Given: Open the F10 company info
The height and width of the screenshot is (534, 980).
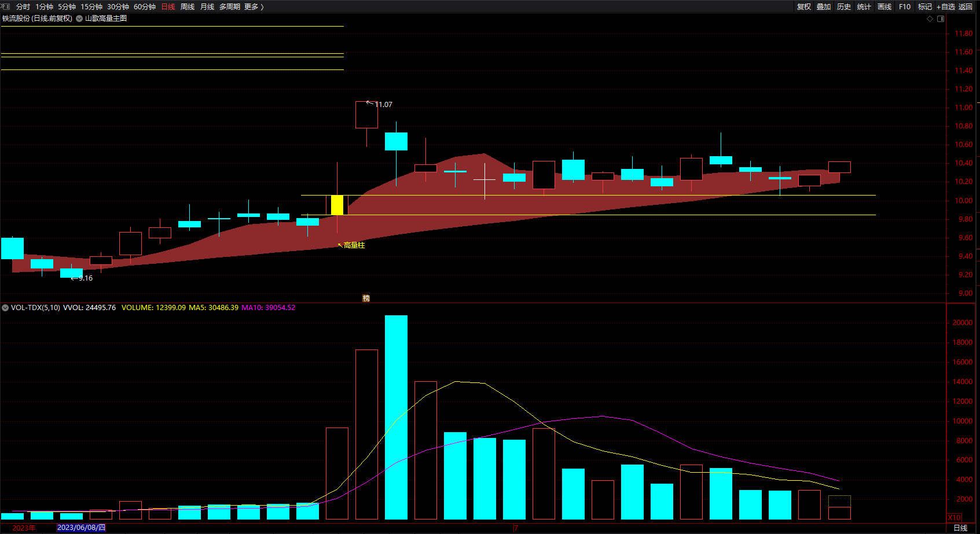Looking at the screenshot, I should [x=904, y=6].
